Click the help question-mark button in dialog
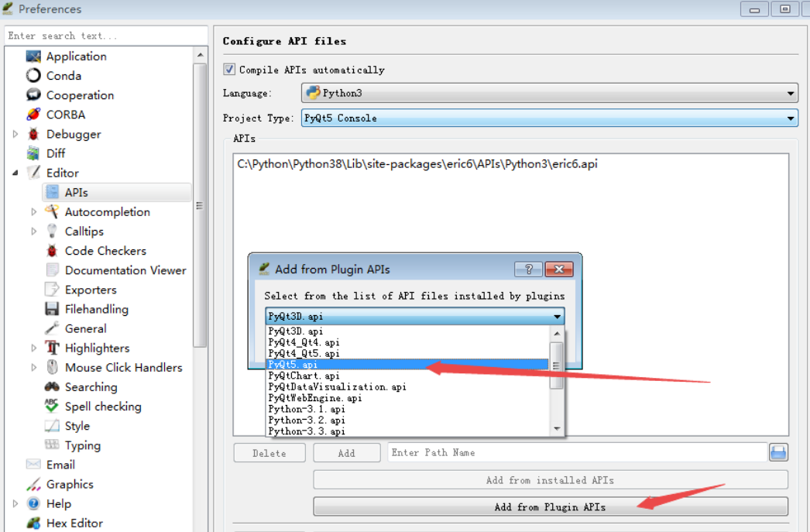The height and width of the screenshot is (532, 810). pos(528,269)
